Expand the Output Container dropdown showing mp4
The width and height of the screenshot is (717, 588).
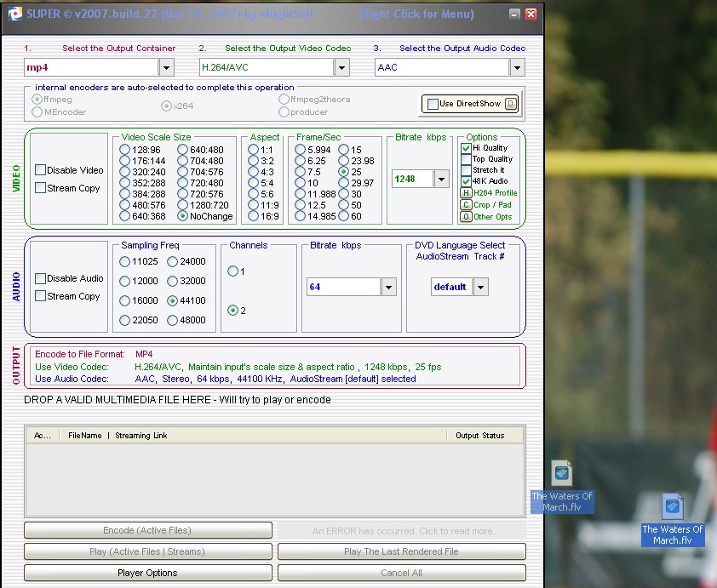pyautogui.click(x=166, y=67)
